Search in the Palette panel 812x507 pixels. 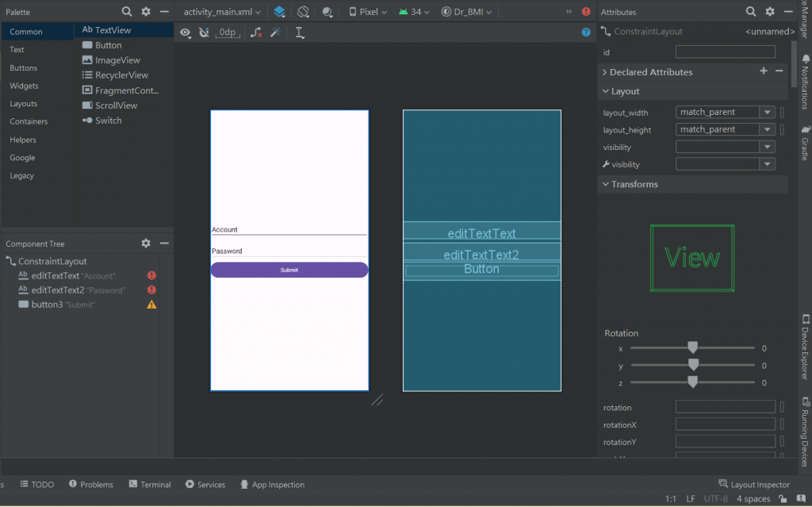[x=127, y=12]
